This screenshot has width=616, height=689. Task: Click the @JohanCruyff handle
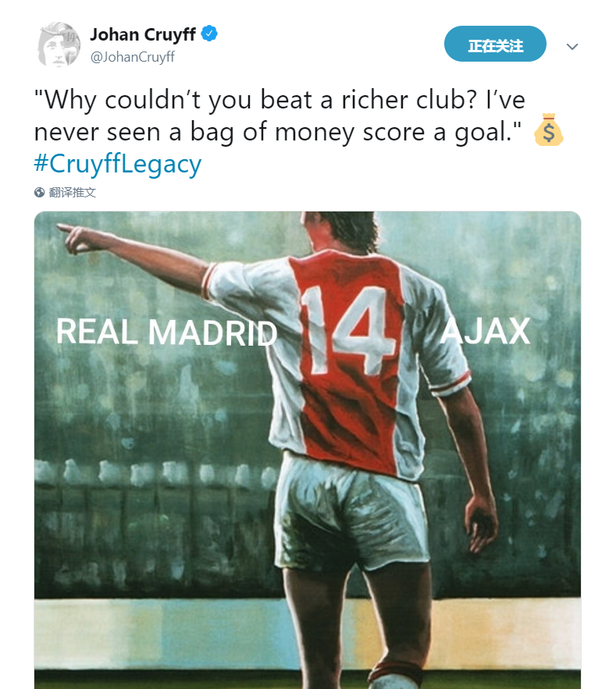coord(133,57)
